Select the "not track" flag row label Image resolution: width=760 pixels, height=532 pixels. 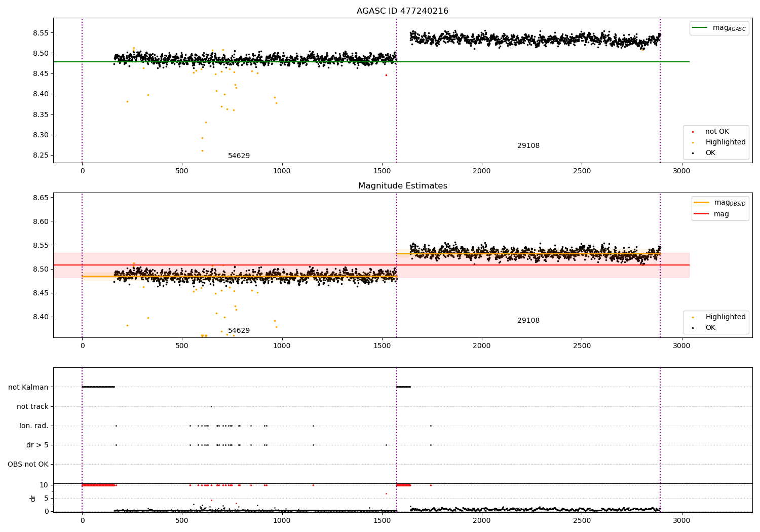click(x=32, y=407)
